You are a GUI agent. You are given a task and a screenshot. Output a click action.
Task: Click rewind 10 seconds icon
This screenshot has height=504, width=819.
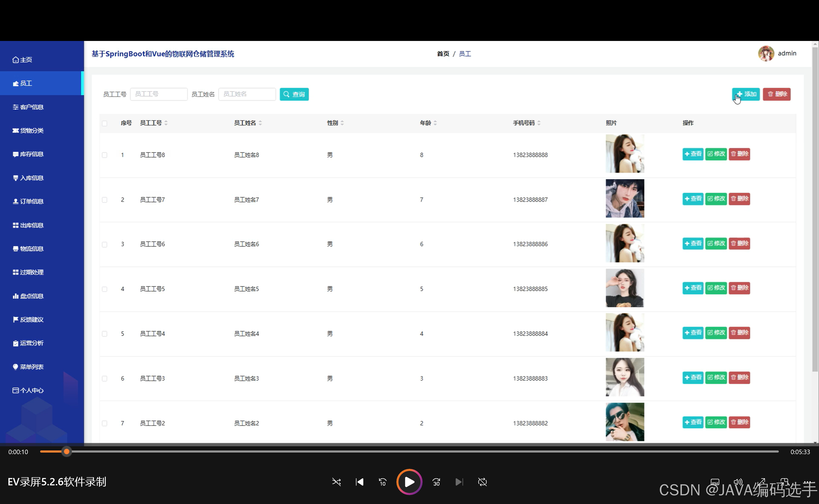pos(382,482)
